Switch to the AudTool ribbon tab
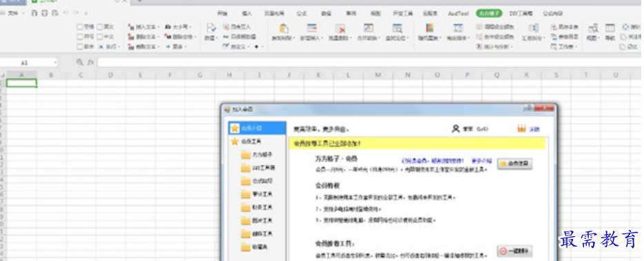The image size is (644, 261). 458,14
